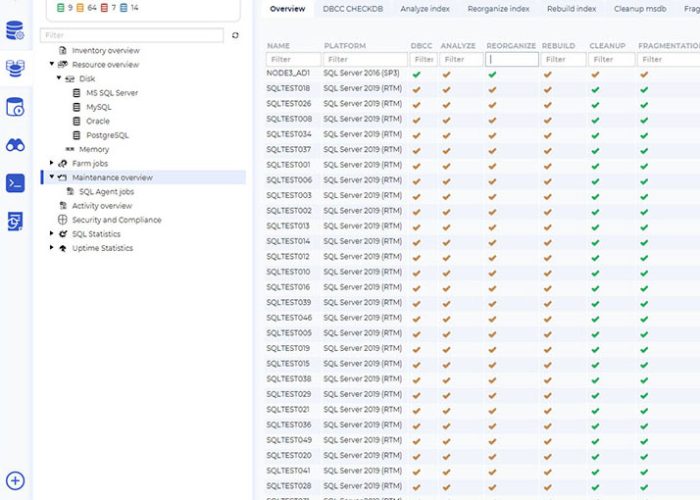Screen dimensions: 700x500
Task: Click the Farm jobs icon
Action: click(x=63, y=163)
